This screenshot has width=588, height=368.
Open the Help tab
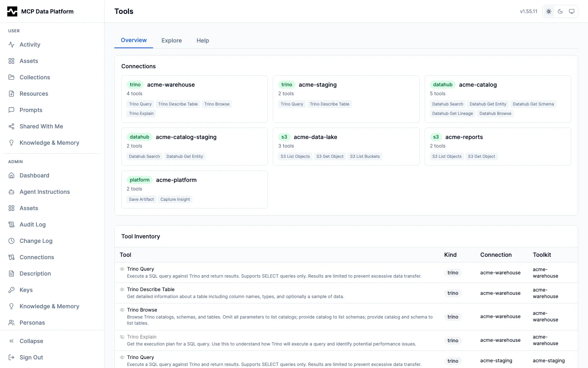(x=203, y=40)
